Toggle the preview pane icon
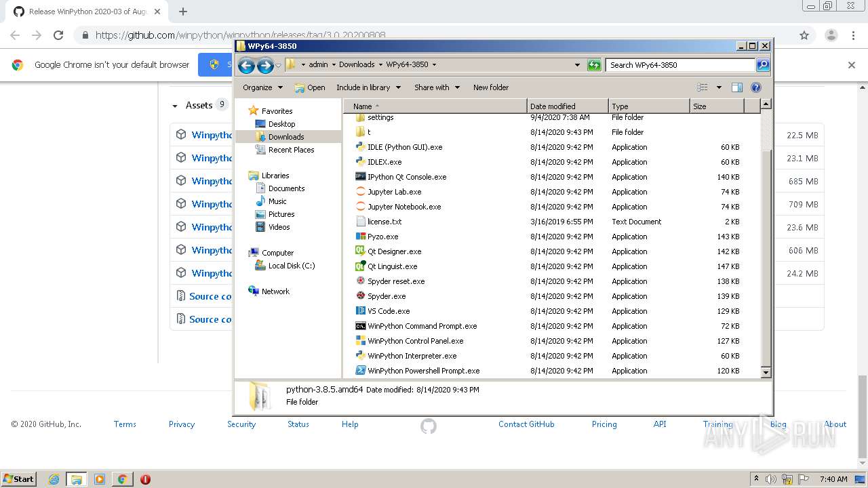 737,87
